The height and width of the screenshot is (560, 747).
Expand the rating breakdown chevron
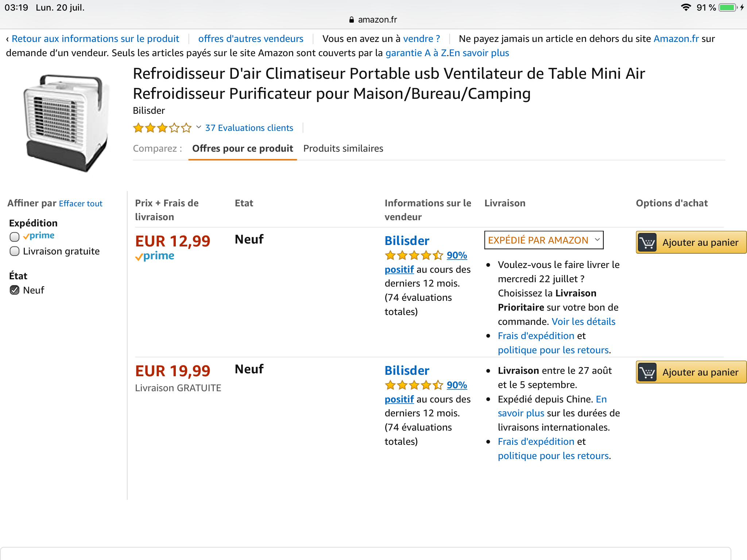click(199, 127)
